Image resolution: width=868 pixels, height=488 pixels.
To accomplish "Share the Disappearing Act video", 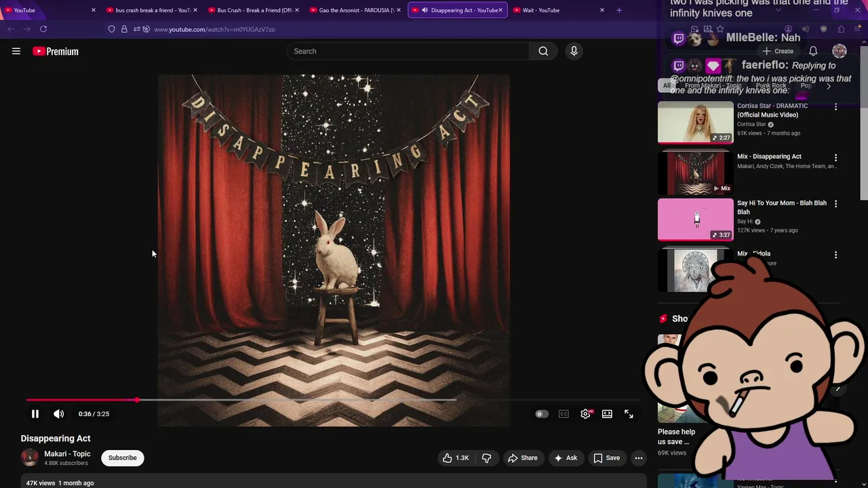I will coord(523,458).
